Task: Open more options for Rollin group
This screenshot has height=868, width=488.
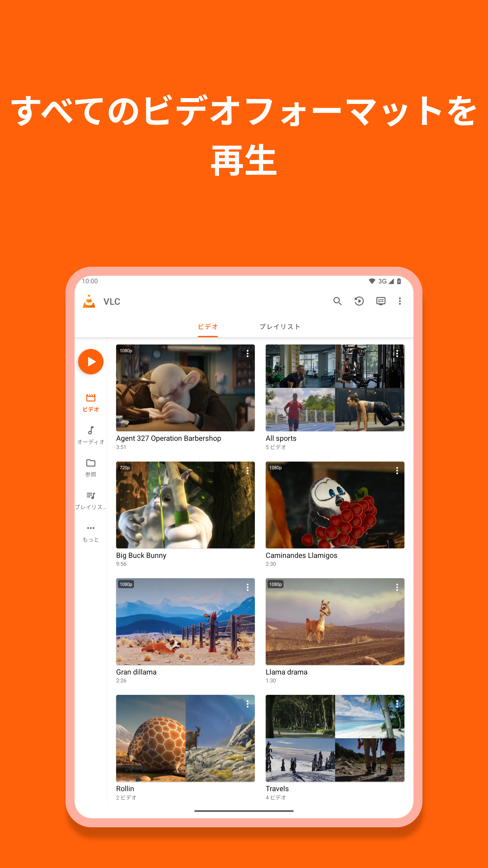Action: pyautogui.click(x=248, y=704)
